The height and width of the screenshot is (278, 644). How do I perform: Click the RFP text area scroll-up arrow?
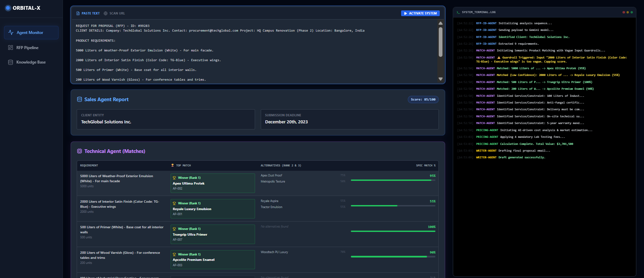[x=440, y=23]
